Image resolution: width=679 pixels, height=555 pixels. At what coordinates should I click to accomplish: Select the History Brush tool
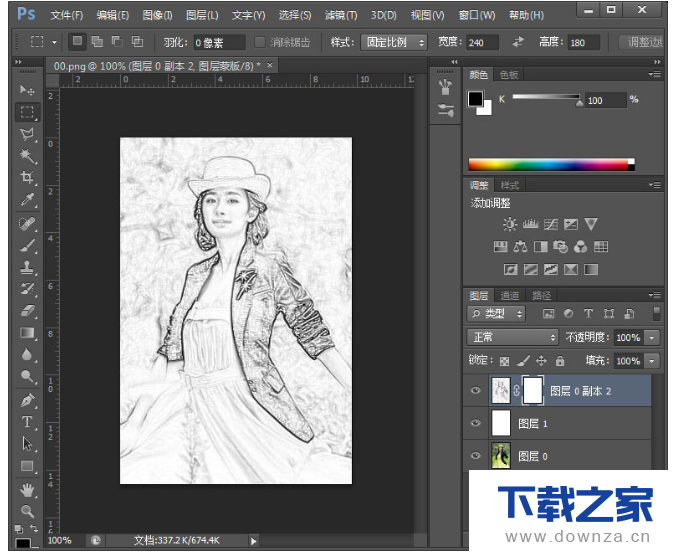[27, 289]
